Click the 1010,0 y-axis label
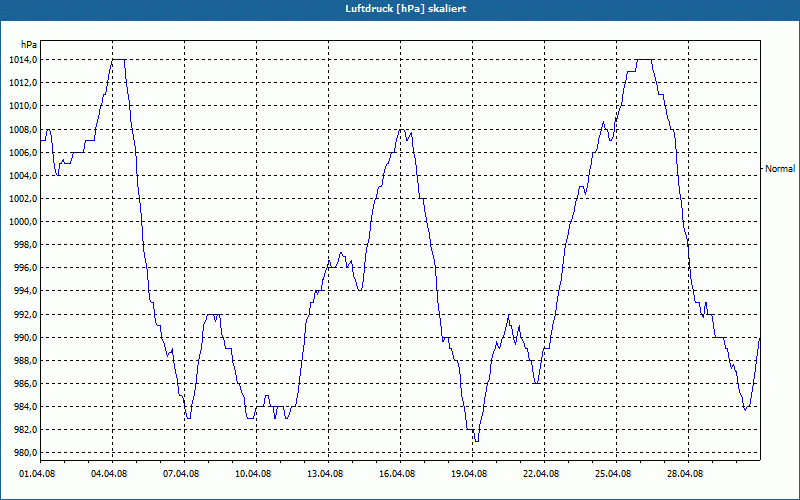Screen dimensions: 800x500 (x=22, y=106)
